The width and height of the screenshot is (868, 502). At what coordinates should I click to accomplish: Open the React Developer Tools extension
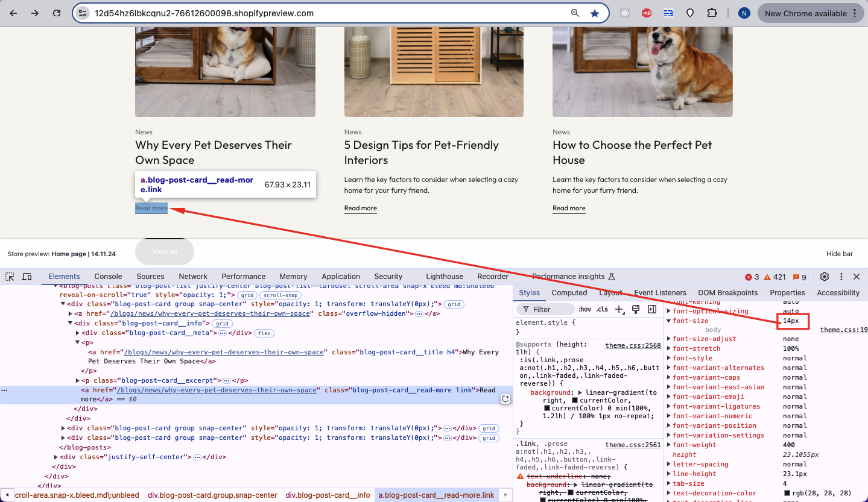point(625,13)
